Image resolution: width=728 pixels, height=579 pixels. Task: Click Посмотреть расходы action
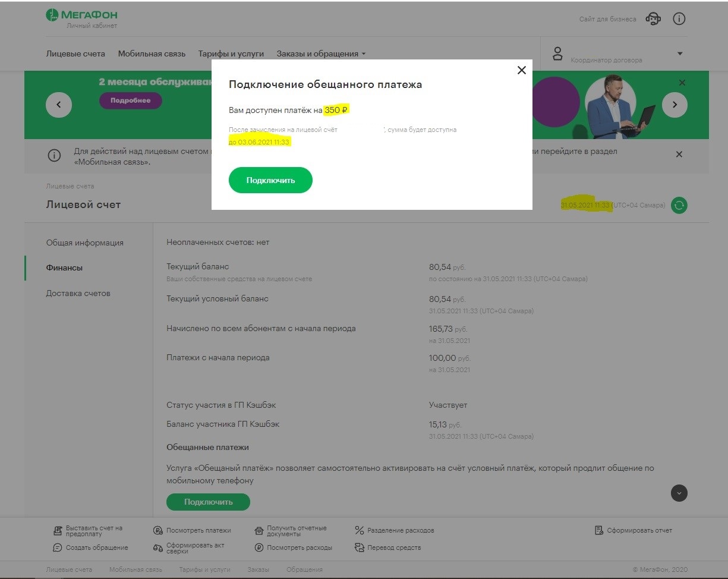tap(293, 547)
